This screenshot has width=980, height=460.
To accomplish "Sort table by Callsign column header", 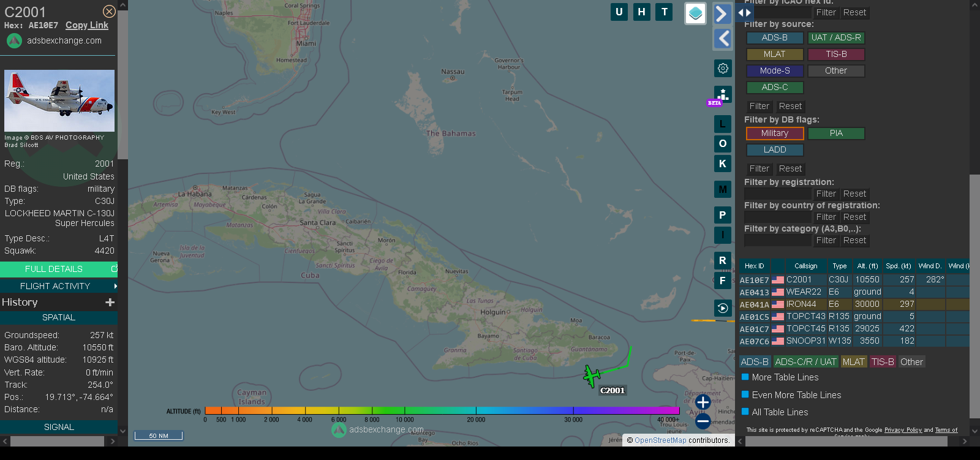I will click(x=806, y=266).
